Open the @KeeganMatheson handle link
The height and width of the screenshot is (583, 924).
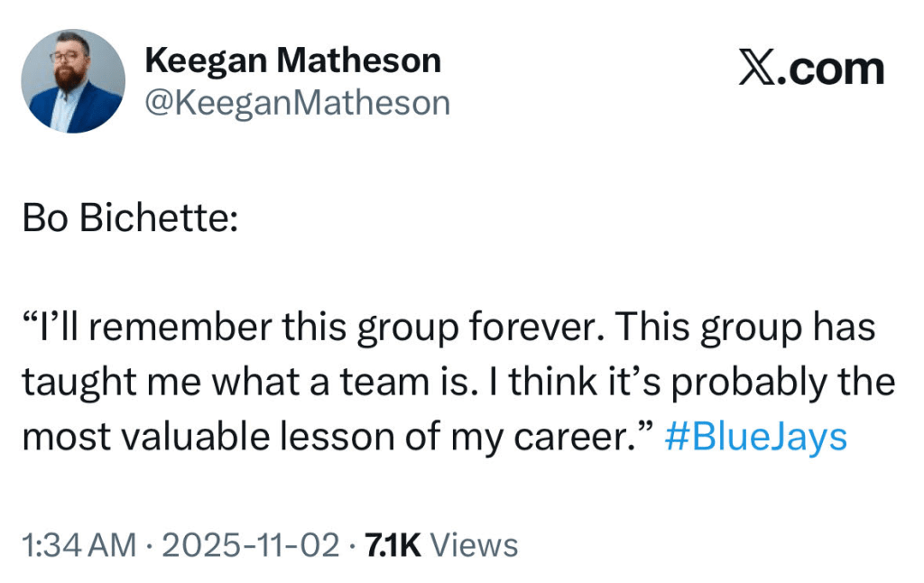(297, 102)
